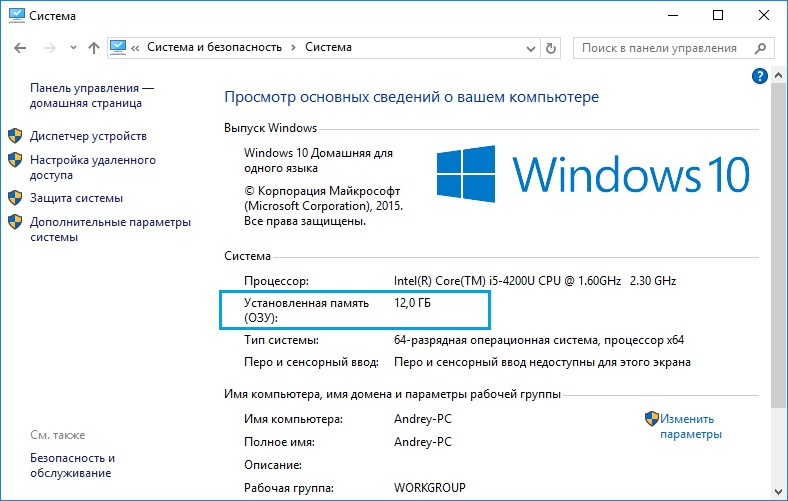The height and width of the screenshot is (501, 788).
Task: Select the processor value «Intel(R) Core(TM) i5-4200U»
Action: (464, 280)
